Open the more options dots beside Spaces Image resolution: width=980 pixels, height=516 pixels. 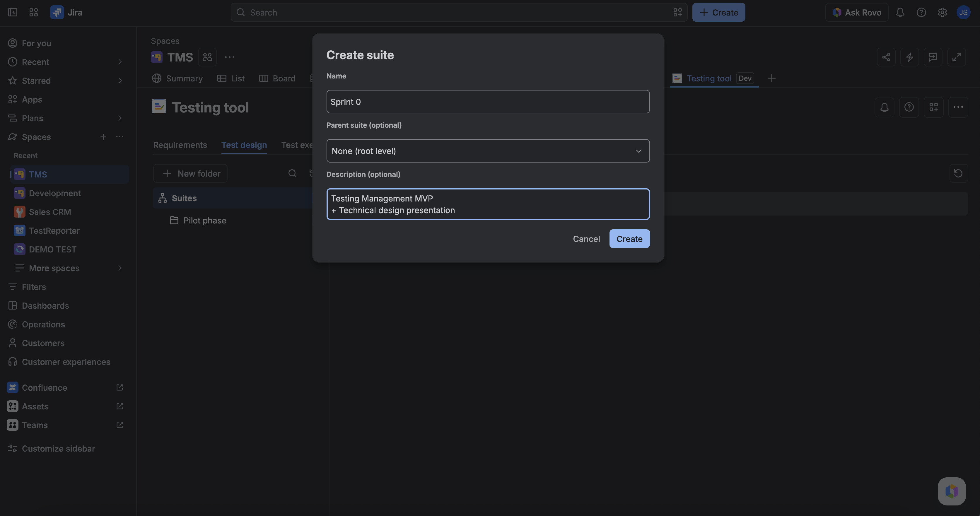coord(120,137)
